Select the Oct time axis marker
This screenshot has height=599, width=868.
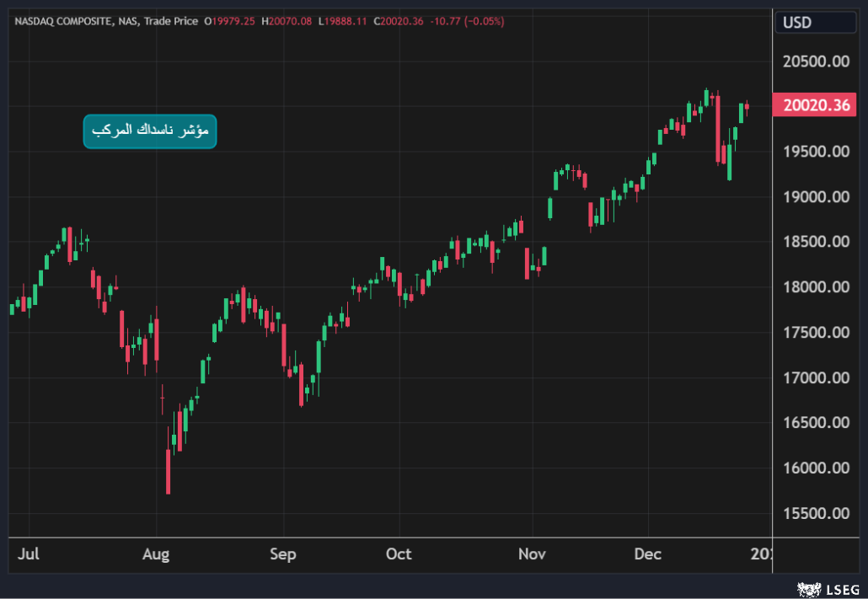(x=399, y=554)
